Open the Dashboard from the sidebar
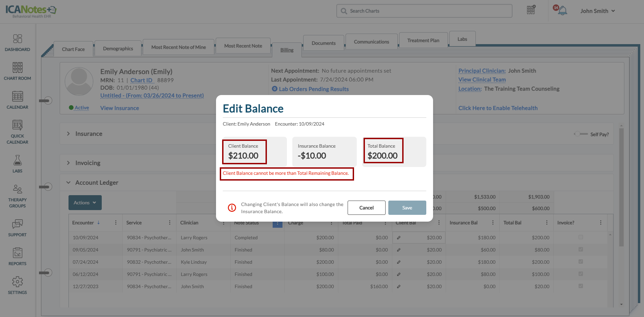 pyautogui.click(x=17, y=43)
